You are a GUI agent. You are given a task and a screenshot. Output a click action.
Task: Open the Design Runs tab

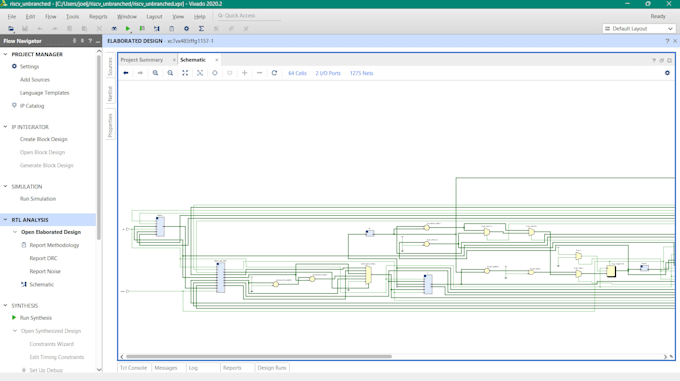pyautogui.click(x=272, y=368)
